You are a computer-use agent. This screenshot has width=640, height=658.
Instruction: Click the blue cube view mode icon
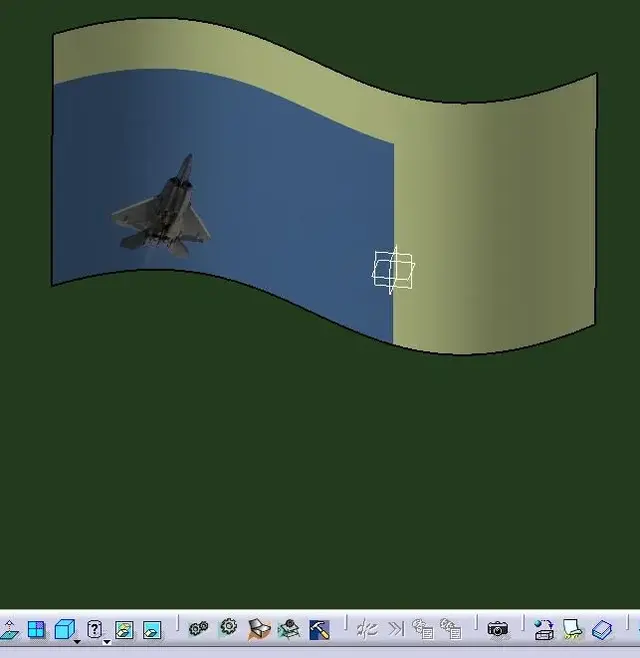[64, 629]
